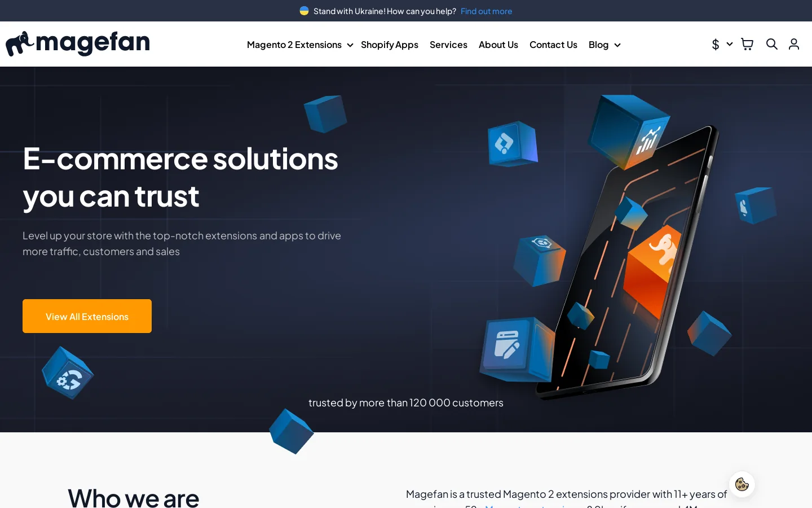Go to the Services page
The width and height of the screenshot is (812, 508).
[x=448, y=45]
